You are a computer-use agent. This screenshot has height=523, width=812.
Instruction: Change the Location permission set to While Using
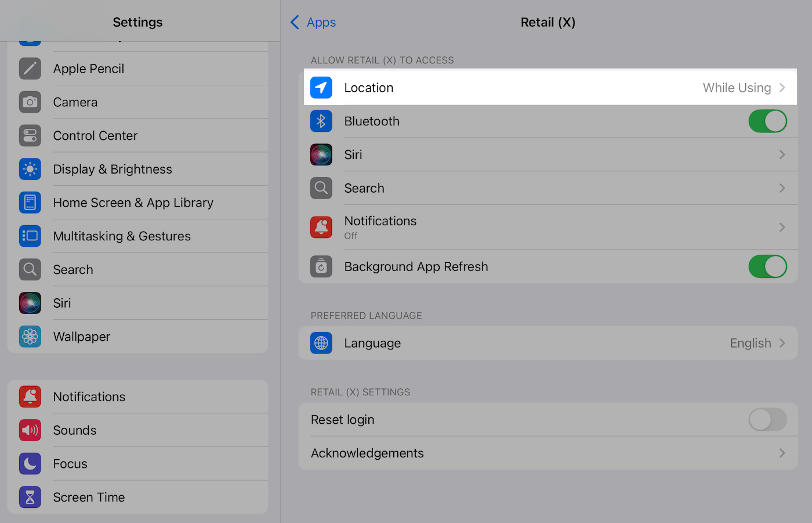pyautogui.click(x=548, y=88)
